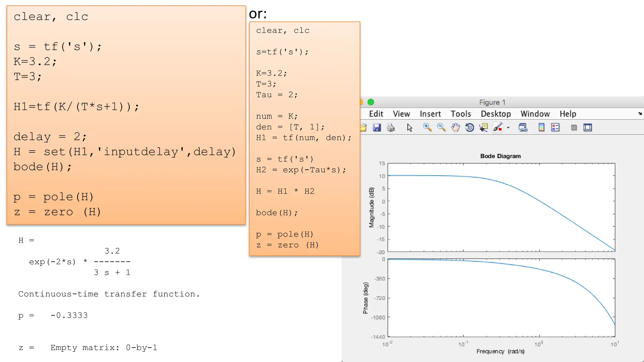Activate the Zoom Out magnifier tool

point(441,127)
